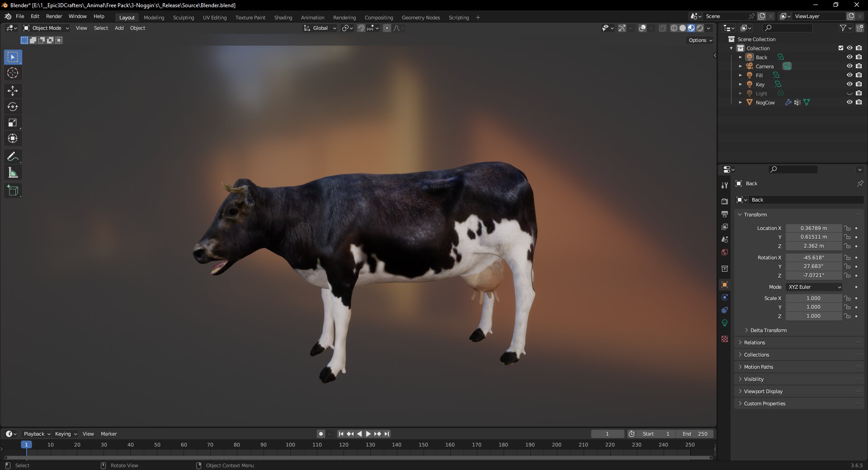Open the Render menu
This screenshot has width=868, height=470.
(54, 16)
